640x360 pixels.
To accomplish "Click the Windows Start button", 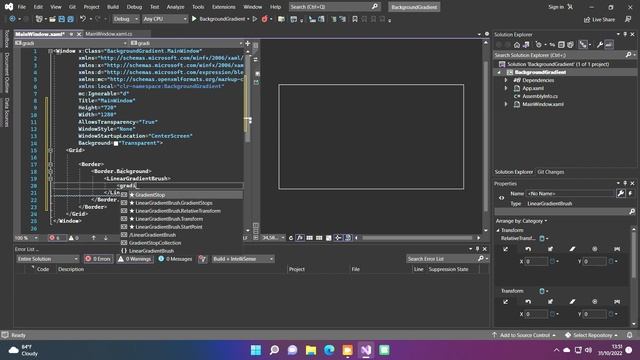I will tap(256, 350).
